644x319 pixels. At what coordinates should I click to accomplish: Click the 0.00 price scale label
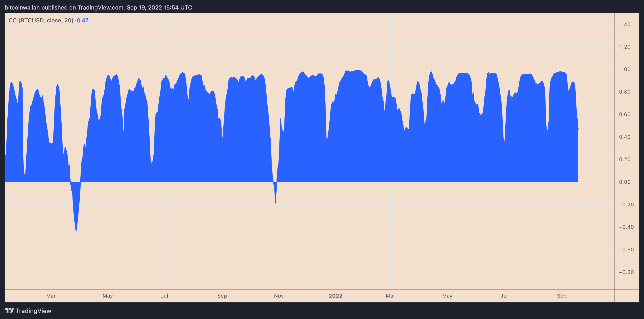(625, 182)
